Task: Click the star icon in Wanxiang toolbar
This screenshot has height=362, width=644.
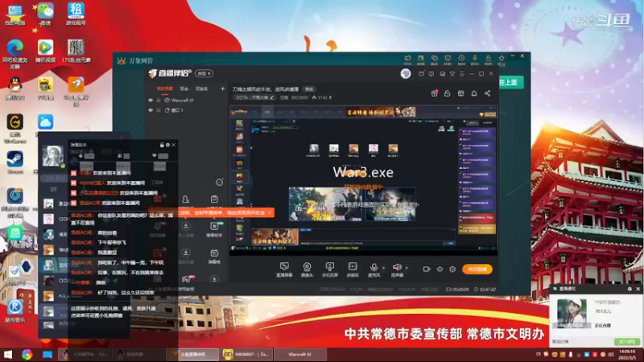Action: [502, 59]
